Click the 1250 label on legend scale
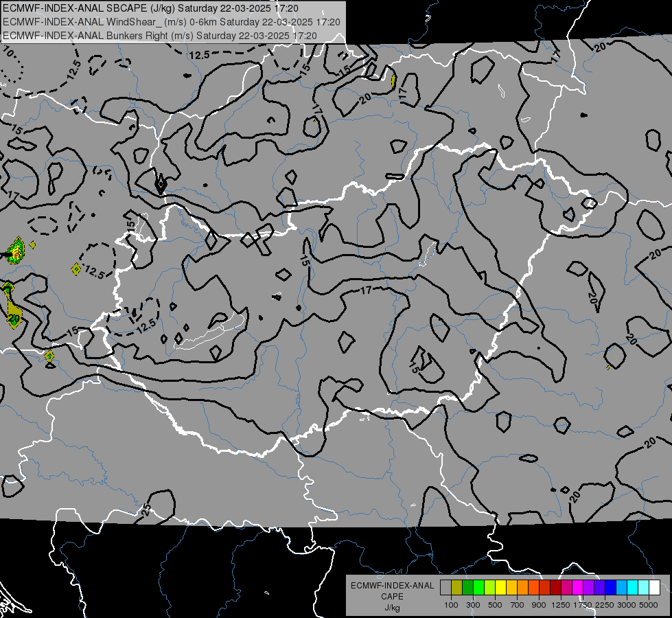The height and width of the screenshot is (618, 672). [561, 605]
